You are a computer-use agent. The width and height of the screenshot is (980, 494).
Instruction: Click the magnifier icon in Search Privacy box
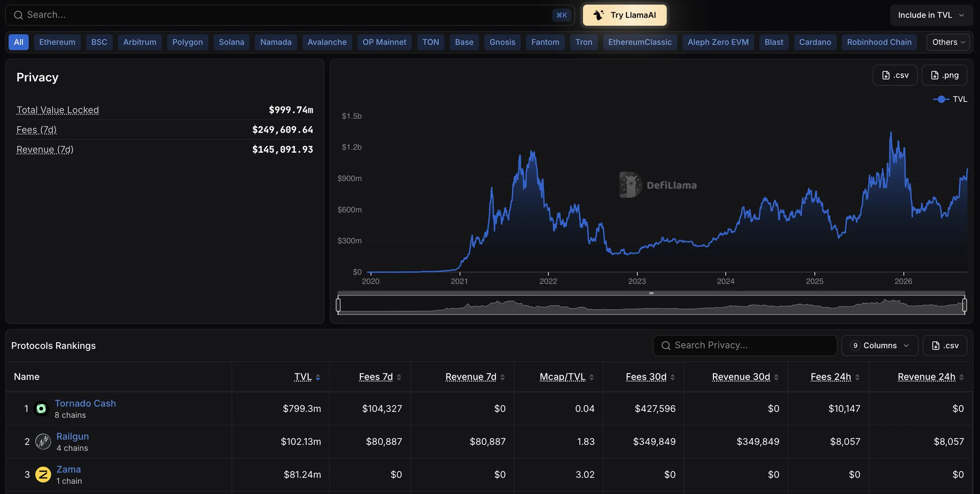tap(666, 346)
